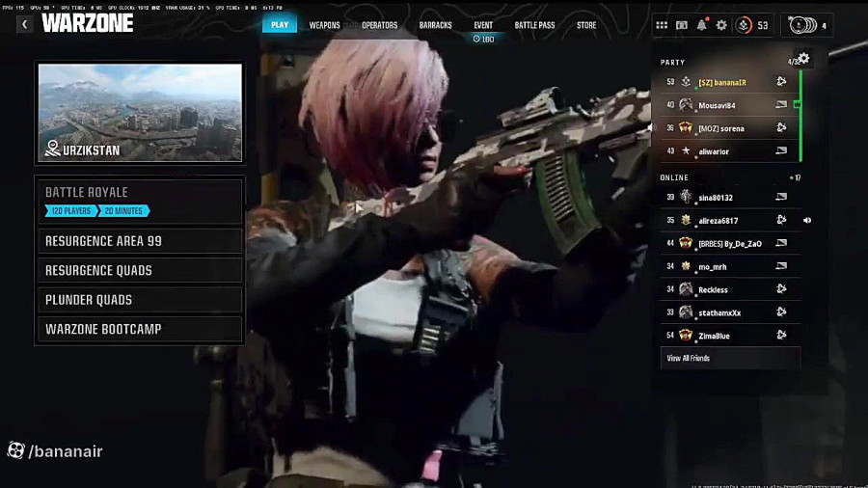The width and height of the screenshot is (868, 488).
Task: Click rank emblem next to Mousavi84
Action: (686, 104)
